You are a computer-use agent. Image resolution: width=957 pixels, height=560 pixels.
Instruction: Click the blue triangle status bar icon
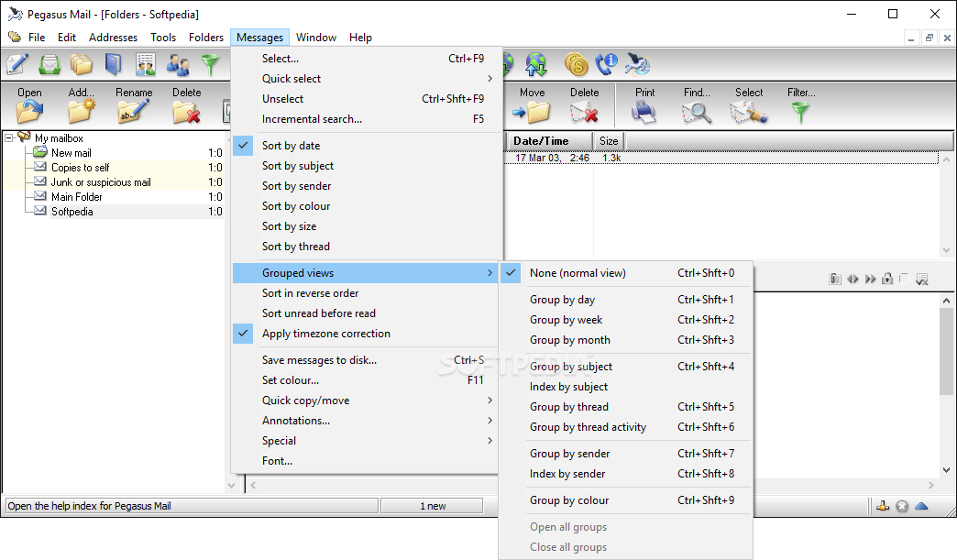[x=921, y=506]
